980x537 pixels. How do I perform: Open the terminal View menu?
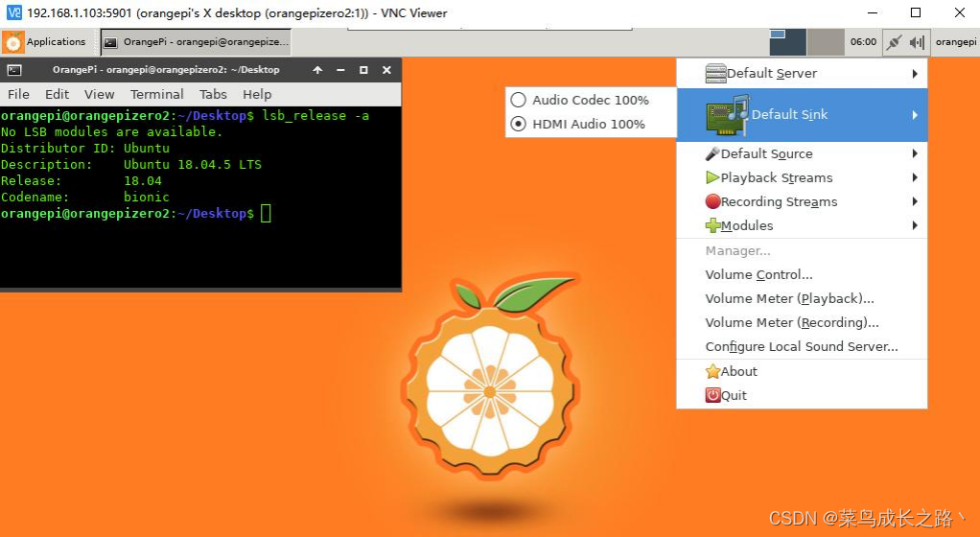100,94
